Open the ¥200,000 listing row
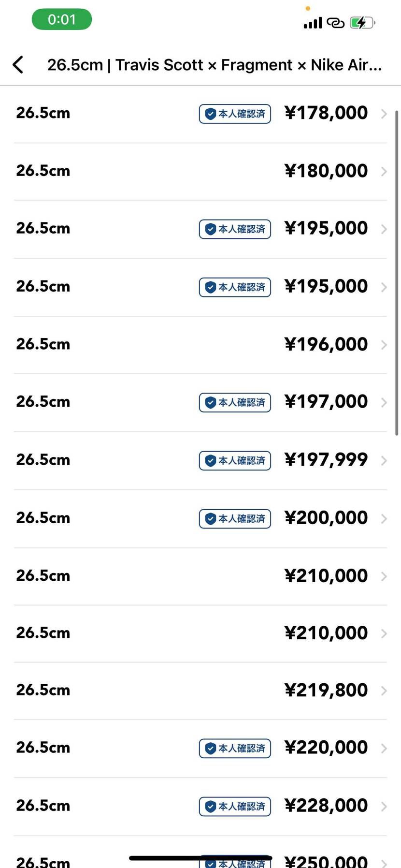Image resolution: width=401 pixels, height=868 pixels. [200, 518]
